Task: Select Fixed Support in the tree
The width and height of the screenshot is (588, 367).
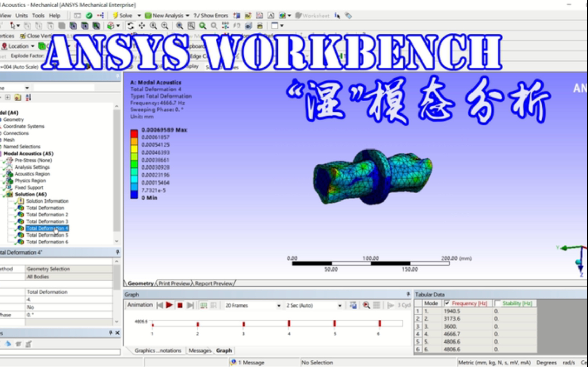Action: pyautogui.click(x=29, y=187)
